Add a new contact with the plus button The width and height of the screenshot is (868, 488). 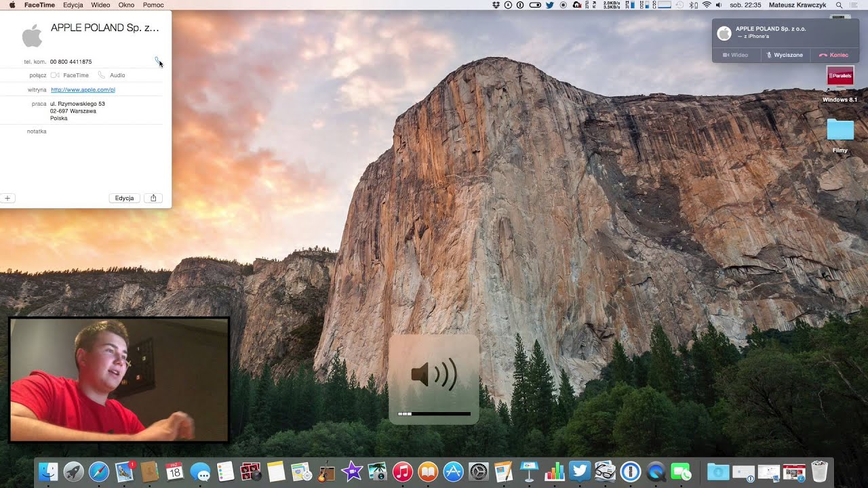[x=7, y=198]
